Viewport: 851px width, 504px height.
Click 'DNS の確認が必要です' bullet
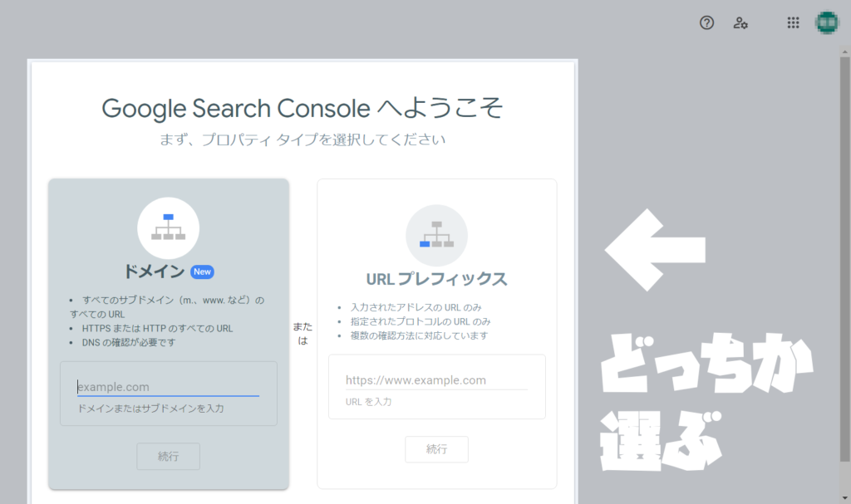coord(129,342)
